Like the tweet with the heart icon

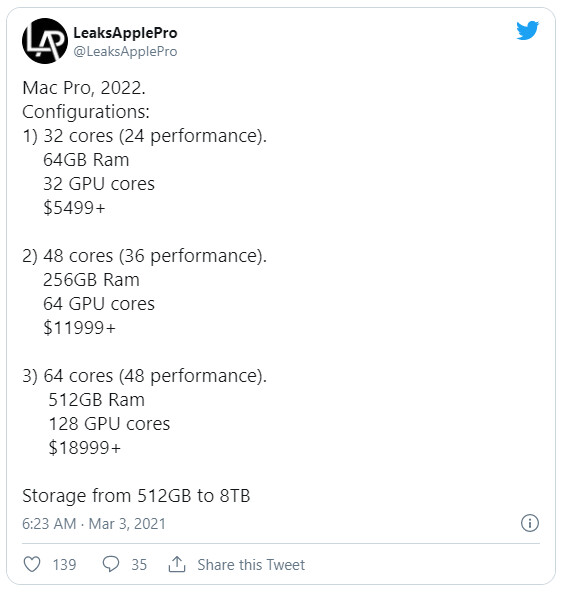click(32, 564)
